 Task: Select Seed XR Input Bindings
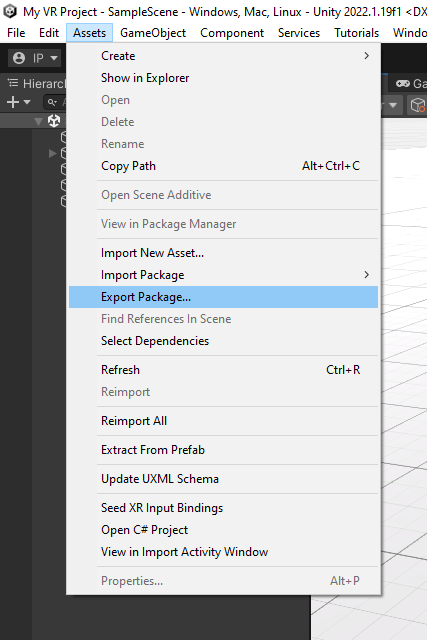(x=223, y=508)
